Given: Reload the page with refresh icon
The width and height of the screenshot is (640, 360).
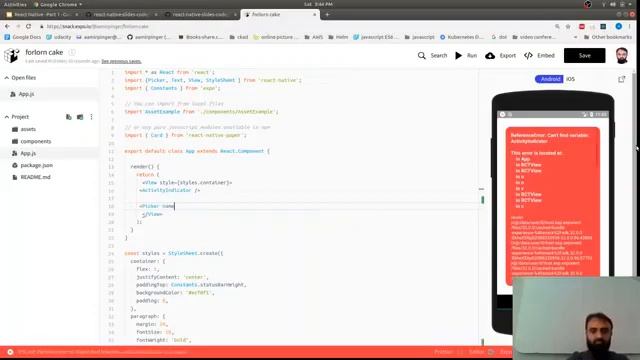Looking at the screenshot, I should click(x=29, y=26).
